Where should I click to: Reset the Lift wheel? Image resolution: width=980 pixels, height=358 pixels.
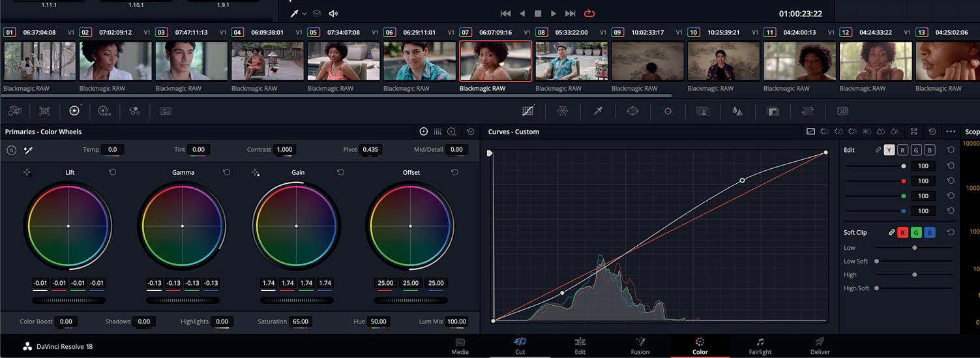113,172
